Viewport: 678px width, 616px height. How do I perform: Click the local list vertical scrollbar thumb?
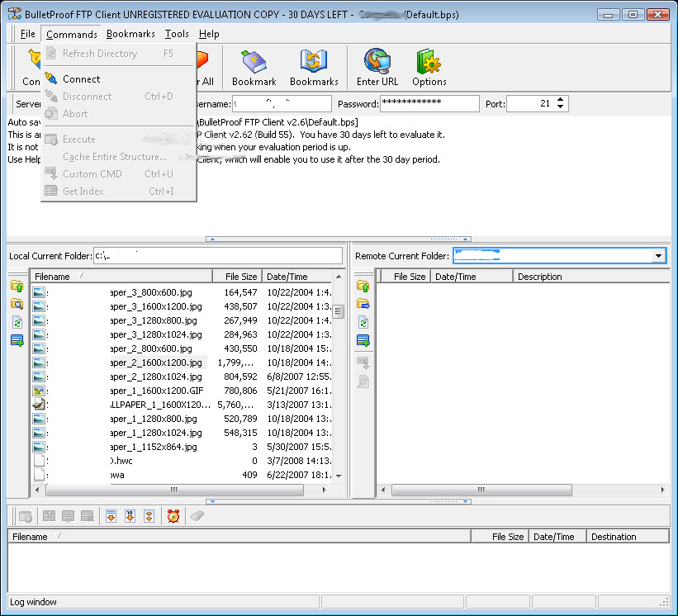(x=339, y=311)
